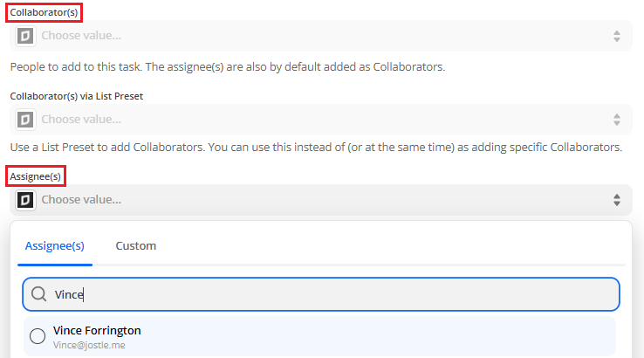Toggle the Assignee(s) dropdown arrows

[x=616, y=200]
